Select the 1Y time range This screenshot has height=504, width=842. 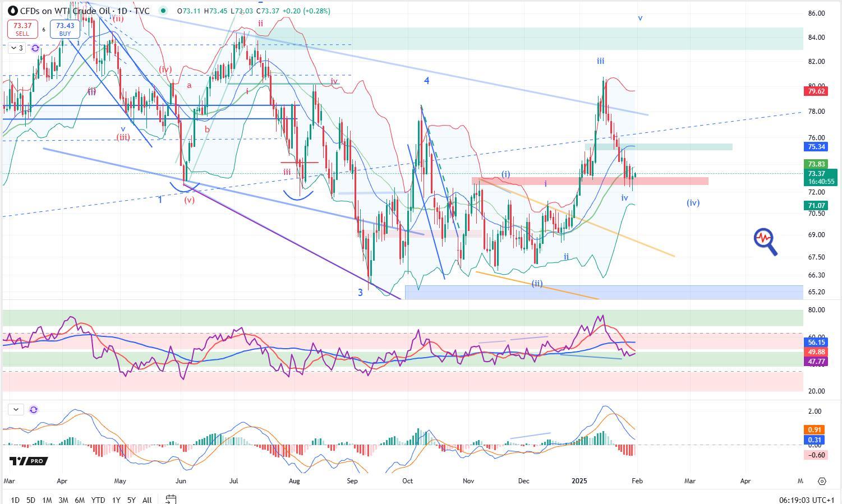pos(116,500)
